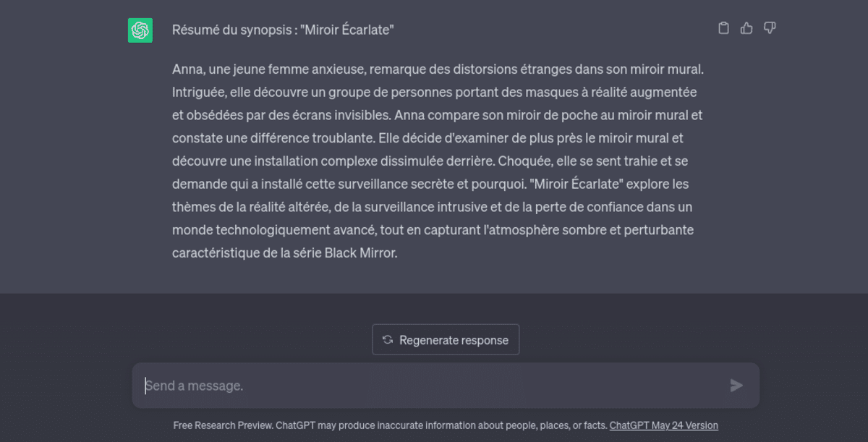Click the words 'Black Mirror' in the response
This screenshot has width=868, height=442.
[360, 253]
